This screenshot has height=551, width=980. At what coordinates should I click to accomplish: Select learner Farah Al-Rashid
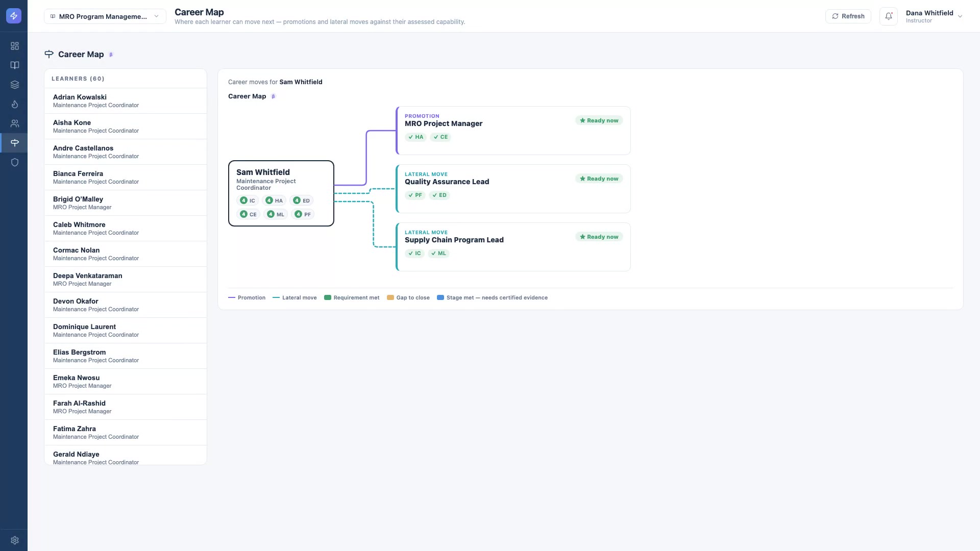(x=126, y=407)
